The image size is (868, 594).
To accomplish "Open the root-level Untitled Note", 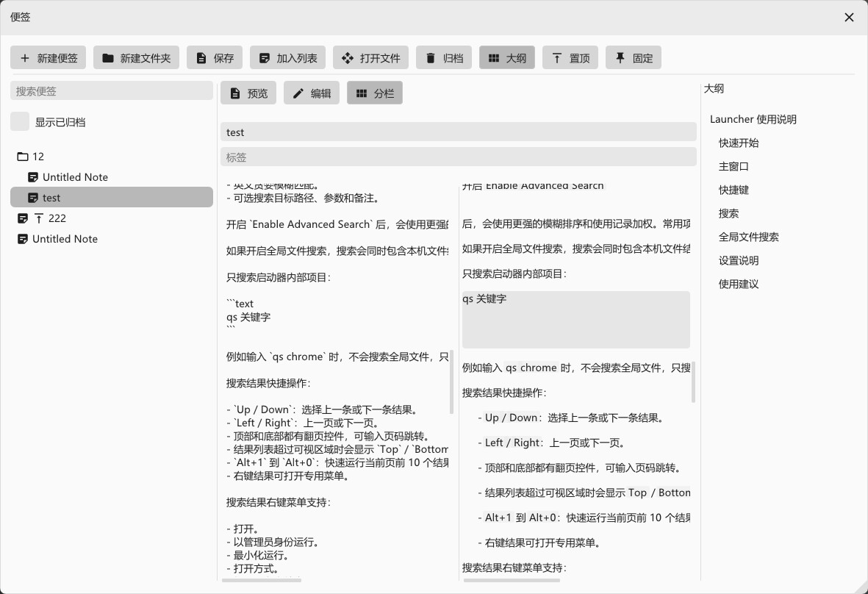I will click(111, 239).
